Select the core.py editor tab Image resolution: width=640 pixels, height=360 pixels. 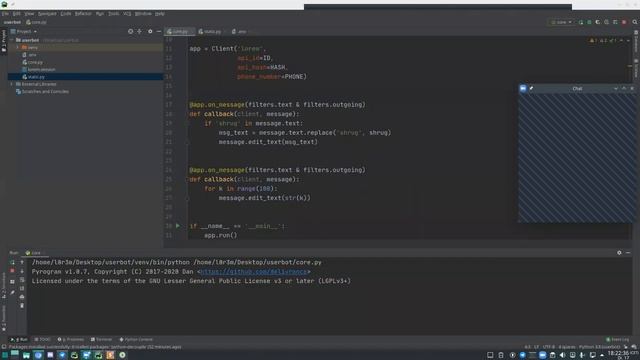point(180,31)
